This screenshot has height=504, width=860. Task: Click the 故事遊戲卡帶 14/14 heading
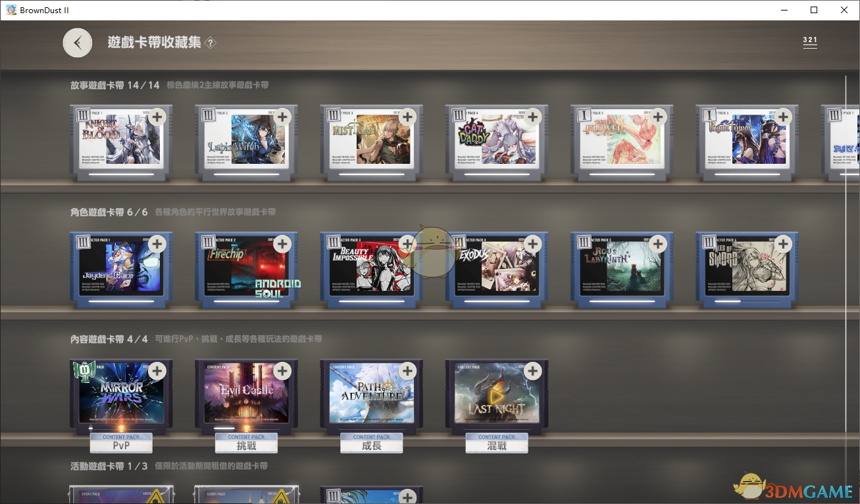115,85
